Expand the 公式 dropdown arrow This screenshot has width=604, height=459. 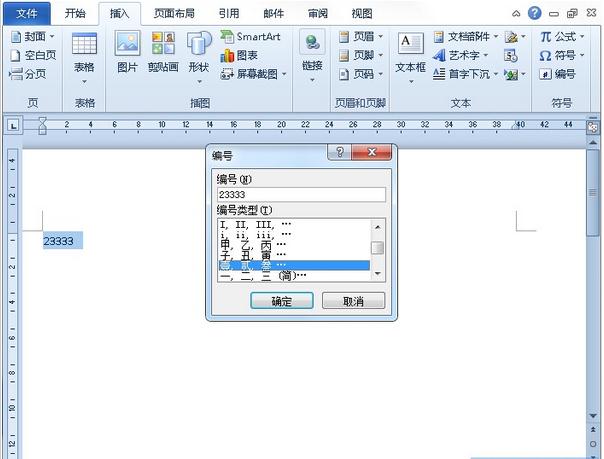coord(582,37)
